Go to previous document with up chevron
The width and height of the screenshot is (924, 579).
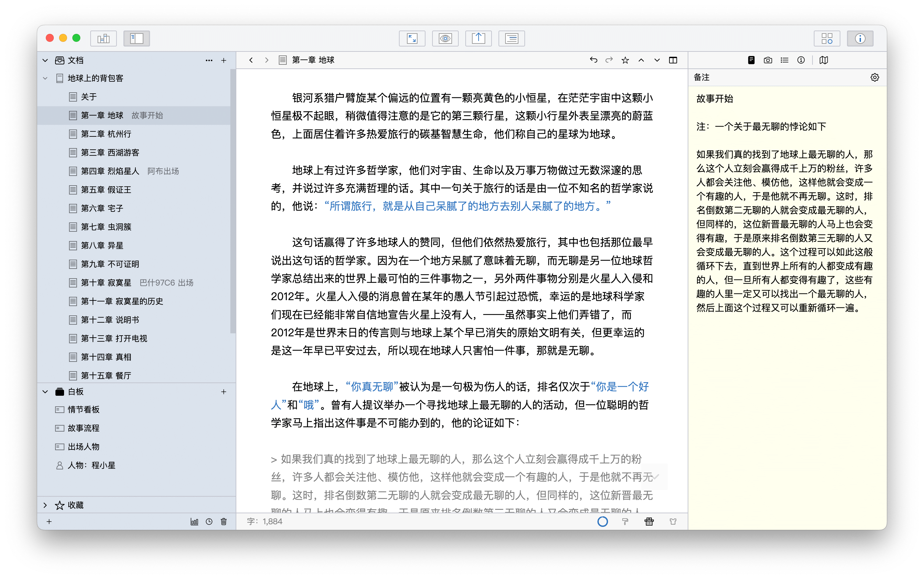pos(641,60)
